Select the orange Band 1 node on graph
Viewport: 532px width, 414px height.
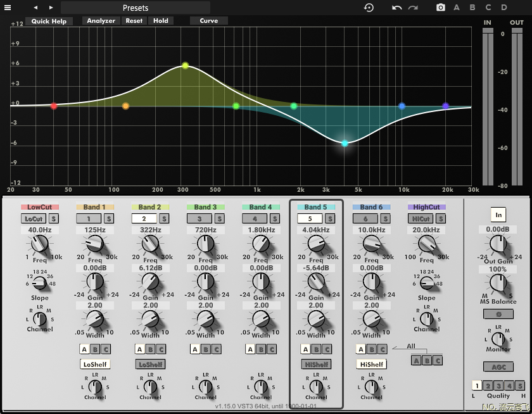(x=125, y=106)
